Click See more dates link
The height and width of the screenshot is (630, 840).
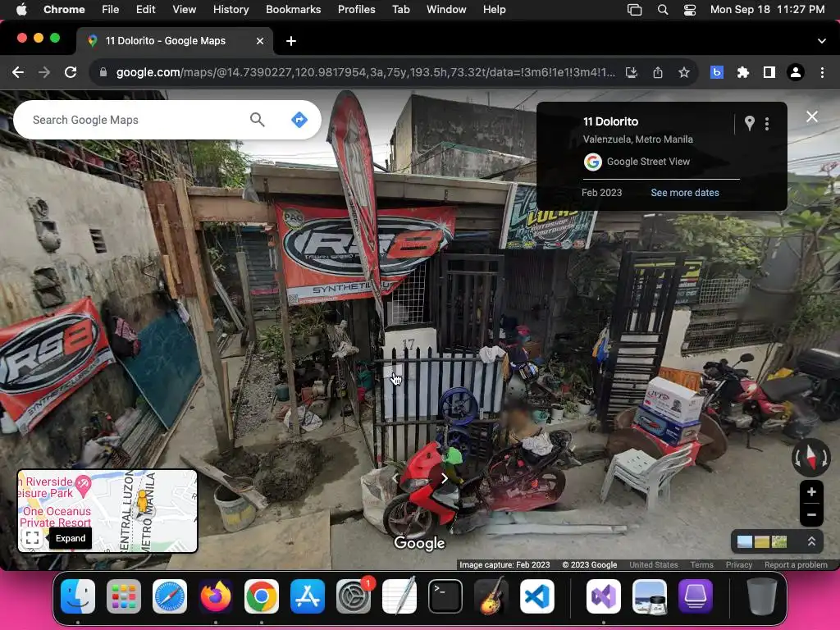[685, 192]
